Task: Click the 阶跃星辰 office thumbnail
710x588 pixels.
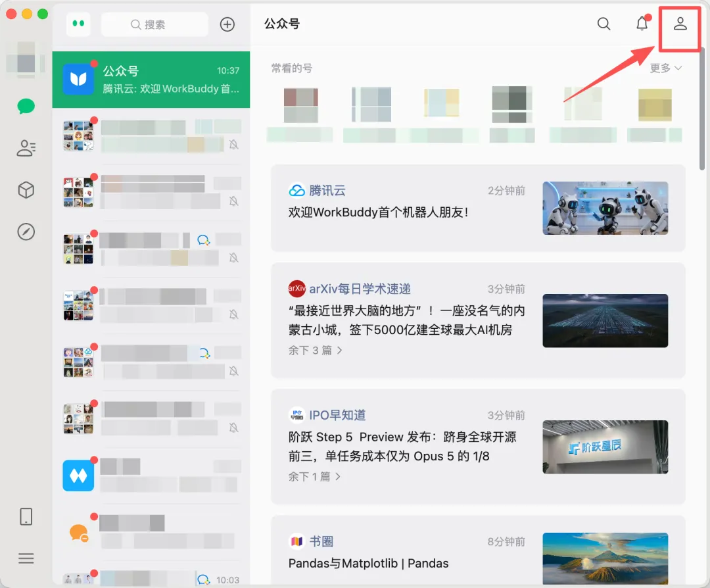Action: [605, 447]
